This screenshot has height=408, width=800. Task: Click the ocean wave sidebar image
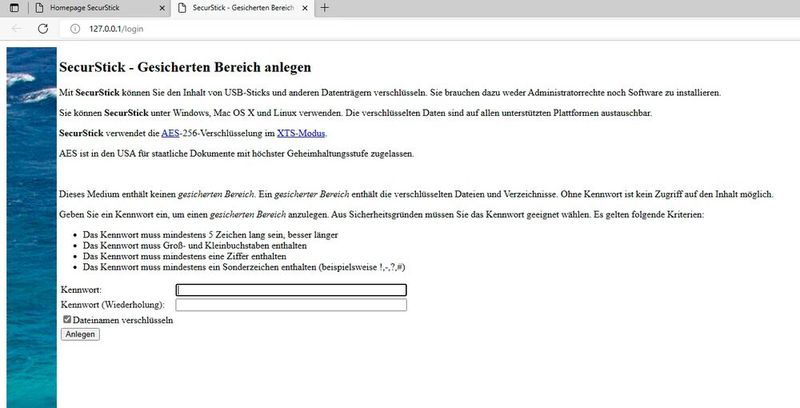tap(32, 227)
